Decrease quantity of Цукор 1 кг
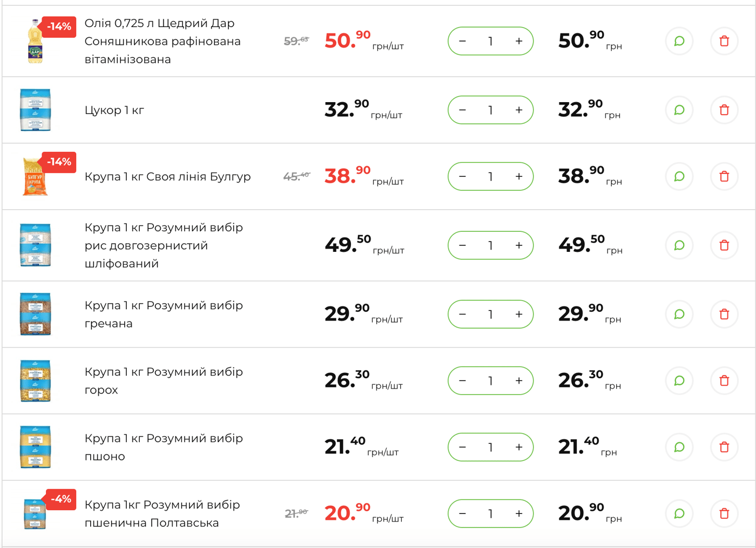Screen dimensions: 756x548 coord(462,110)
